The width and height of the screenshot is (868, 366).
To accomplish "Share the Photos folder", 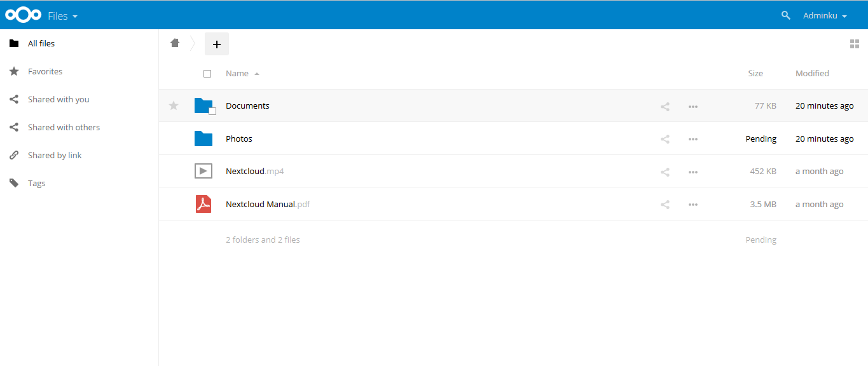I will (665, 139).
